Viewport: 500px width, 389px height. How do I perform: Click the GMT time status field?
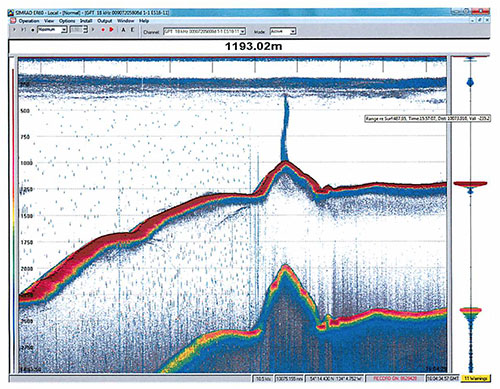tap(443, 379)
